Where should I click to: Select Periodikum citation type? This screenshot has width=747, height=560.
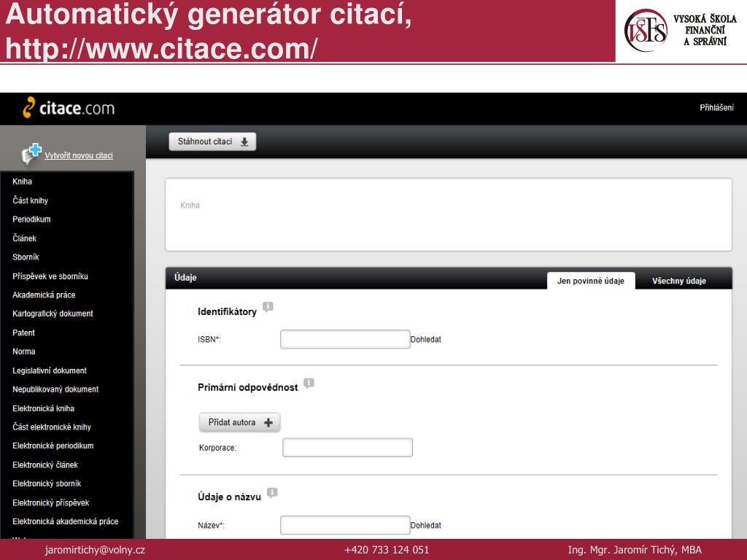[x=31, y=219]
